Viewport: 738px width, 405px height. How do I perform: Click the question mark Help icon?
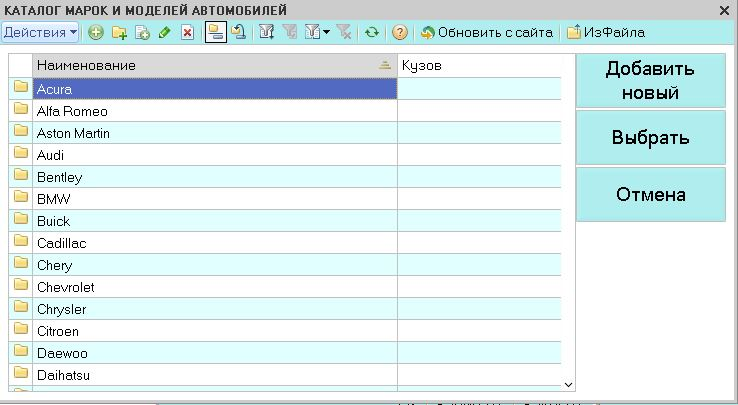coord(400,32)
